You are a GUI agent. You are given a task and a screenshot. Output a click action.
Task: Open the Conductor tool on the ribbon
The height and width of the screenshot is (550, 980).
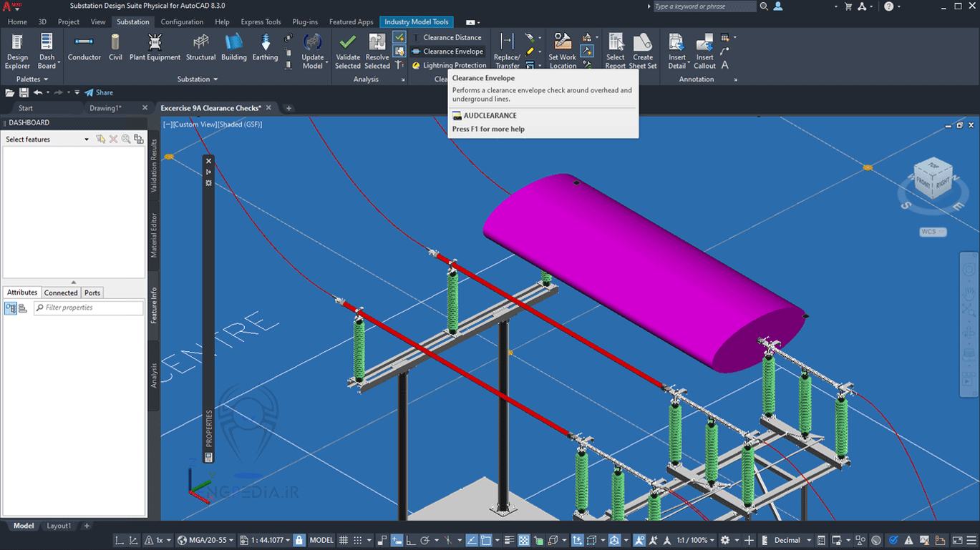(84, 48)
